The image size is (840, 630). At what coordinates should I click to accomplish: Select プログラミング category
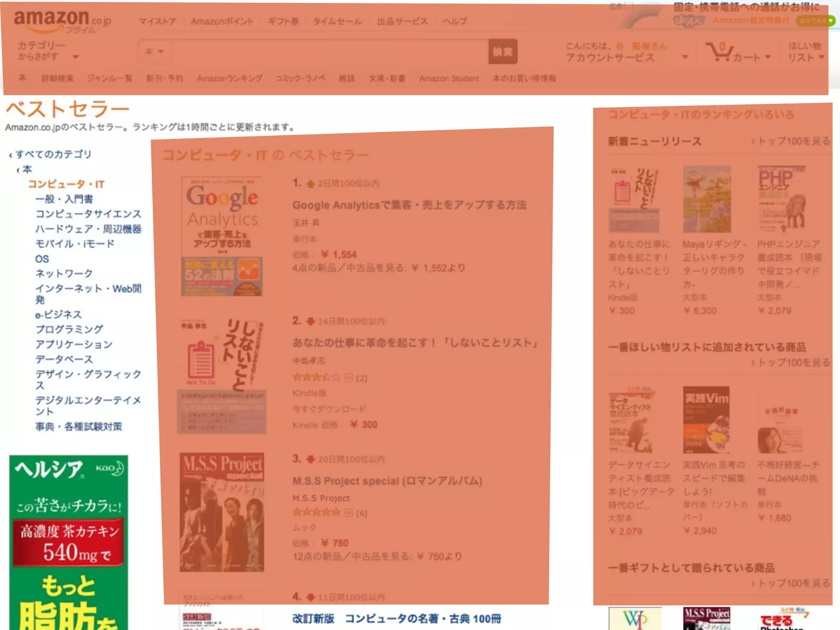[69, 329]
